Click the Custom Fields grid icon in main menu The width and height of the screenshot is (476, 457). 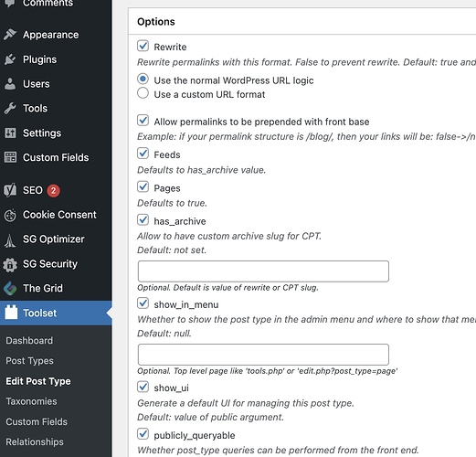click(10, 157)
